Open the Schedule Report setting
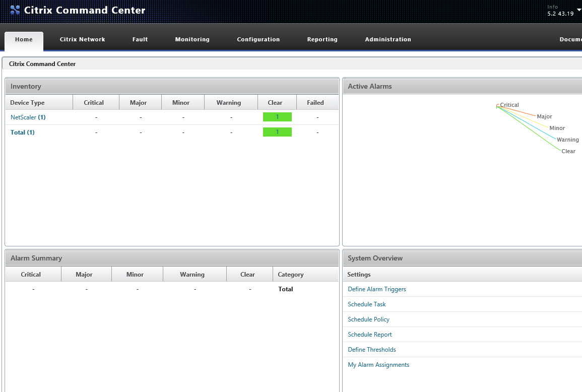The width and height of the screenshot is (582, 392). (x=369, y=334)
